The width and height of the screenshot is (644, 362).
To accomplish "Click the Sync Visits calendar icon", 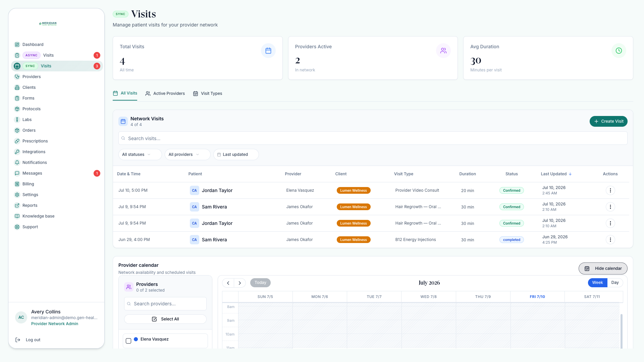I will click(x=17, y=66).
